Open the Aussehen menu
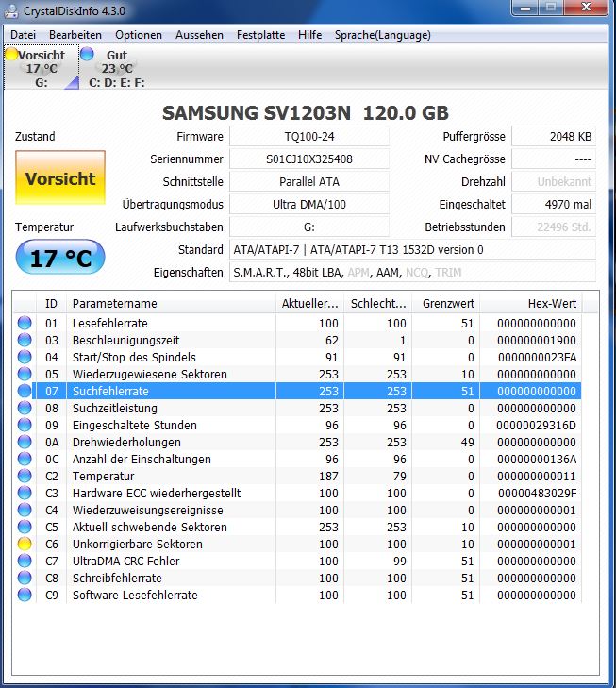Image resolution: width=616 pixels, height=688 pixels. pyautogui.click(x=199, y=35)
